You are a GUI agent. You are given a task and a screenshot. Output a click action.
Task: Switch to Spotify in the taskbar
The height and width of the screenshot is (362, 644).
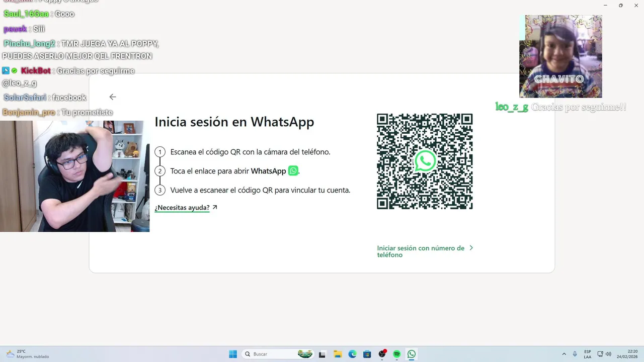pyautogui.click(x=396, y=354)
